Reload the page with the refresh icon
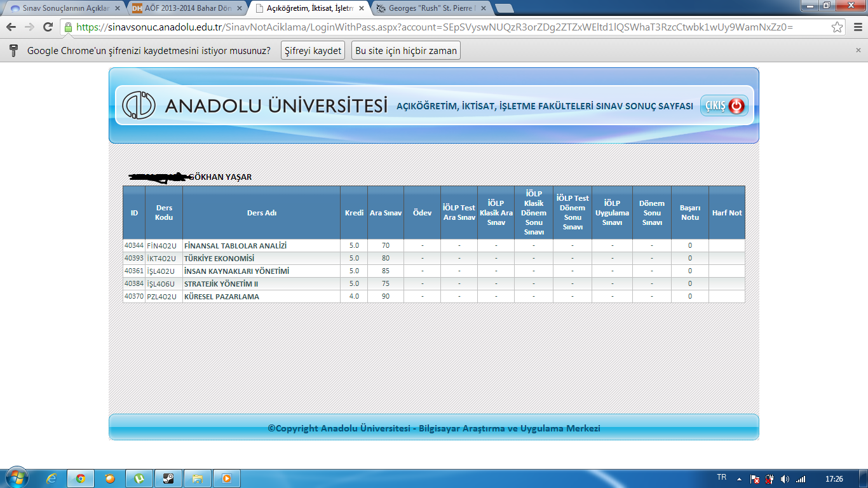Screen dimensions: 868x488 point(48,27)
